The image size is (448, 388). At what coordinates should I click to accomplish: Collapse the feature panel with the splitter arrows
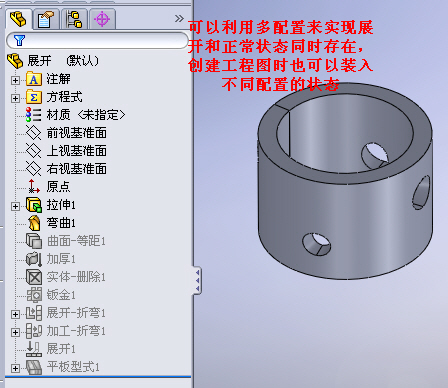[197, 280]
